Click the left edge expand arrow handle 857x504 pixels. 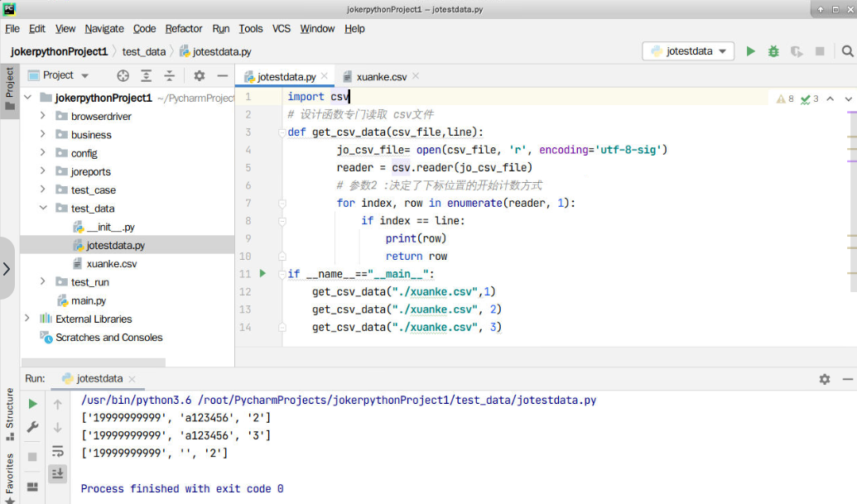coord(7,268)
